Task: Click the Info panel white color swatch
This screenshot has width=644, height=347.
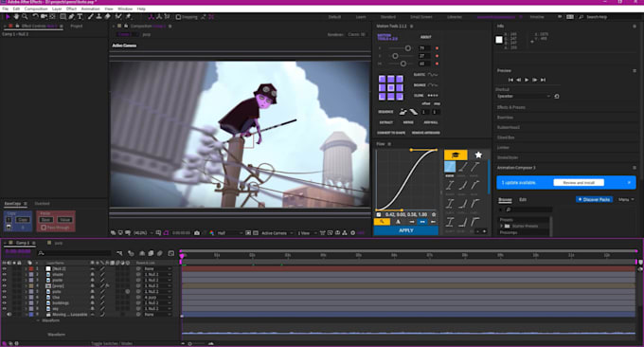Action: click(x=499, y=40)
